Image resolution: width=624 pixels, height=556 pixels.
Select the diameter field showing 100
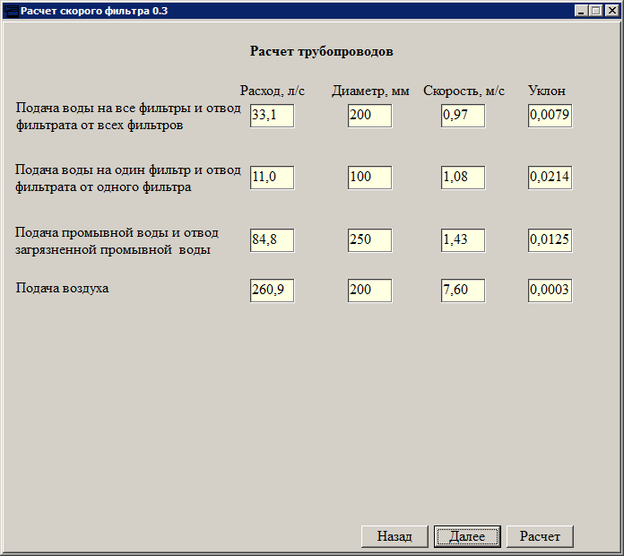(370, 178)
